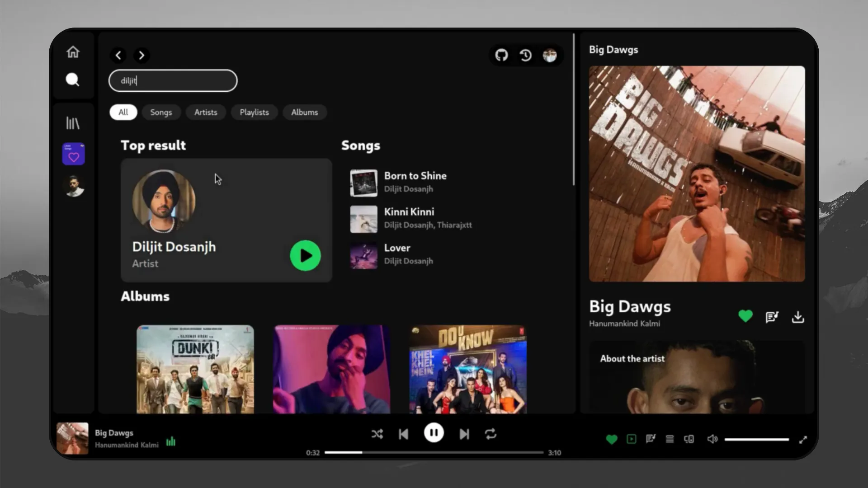
Task: Unlike Big Dawgs with green heart in player bar
Action: (611, 439)
